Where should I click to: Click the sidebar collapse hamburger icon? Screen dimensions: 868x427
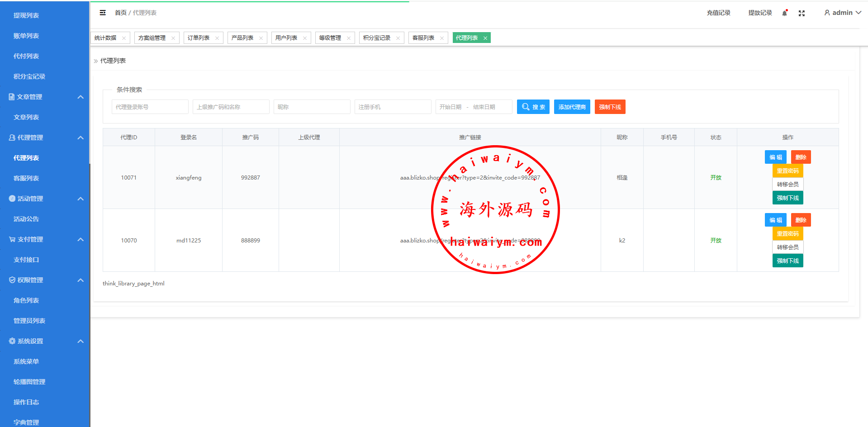pyautogui.click(x=103, y=13)
